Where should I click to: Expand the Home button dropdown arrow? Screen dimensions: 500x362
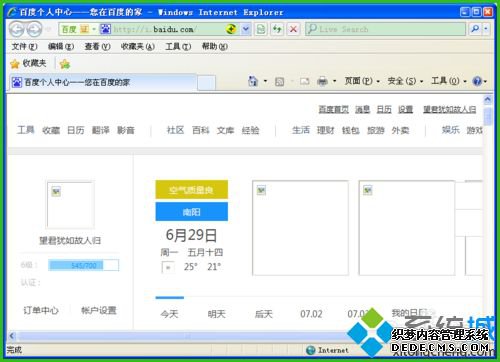point(265,81)
